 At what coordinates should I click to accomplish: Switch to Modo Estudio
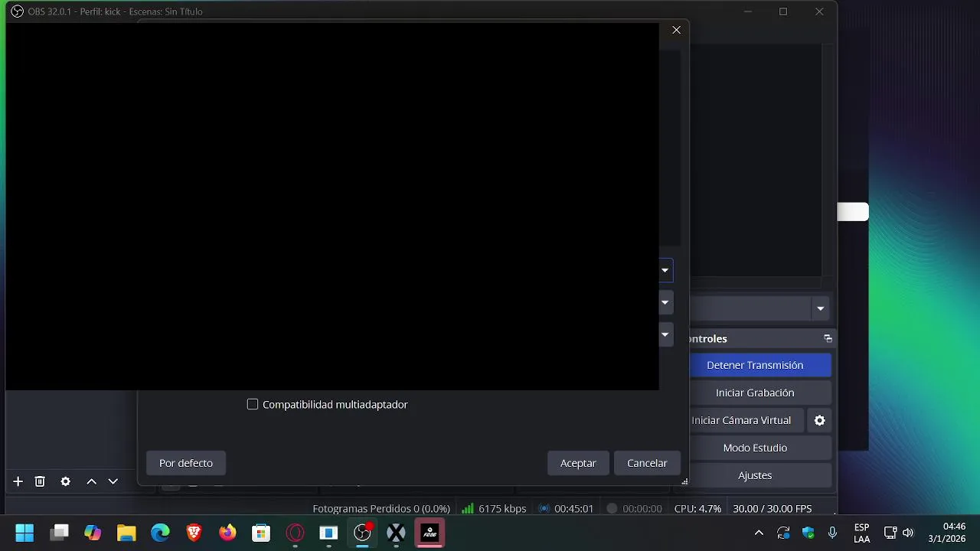coord(755,448)
